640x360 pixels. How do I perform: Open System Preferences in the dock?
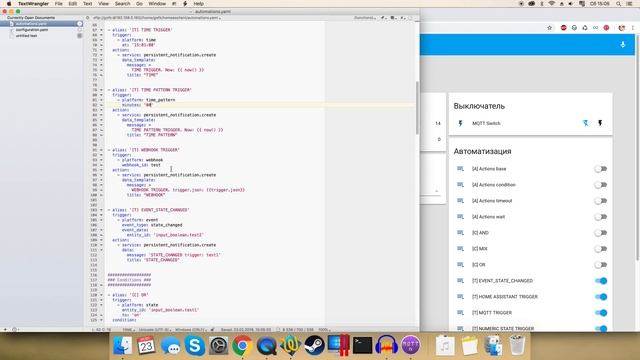coord(218,346)
